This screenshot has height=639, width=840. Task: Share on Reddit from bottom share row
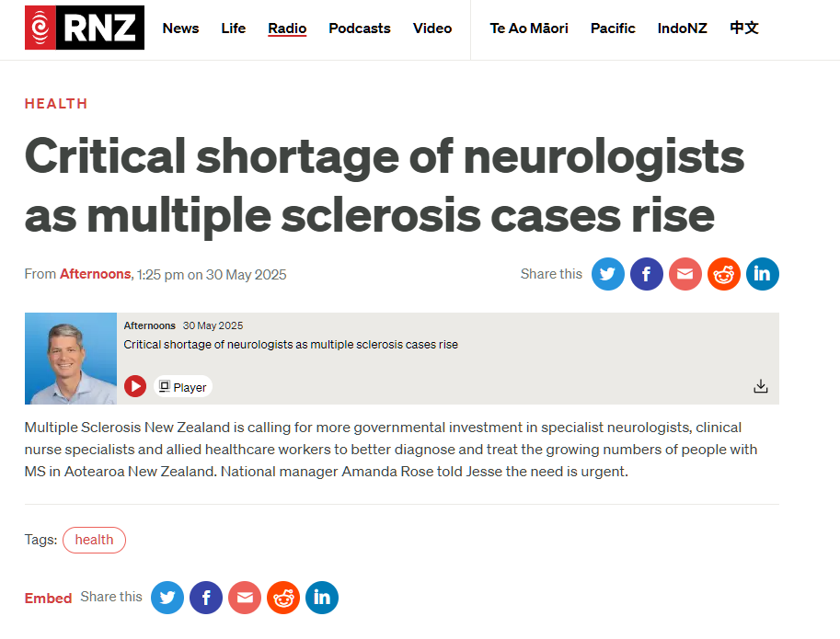click(x=282, y=598)
